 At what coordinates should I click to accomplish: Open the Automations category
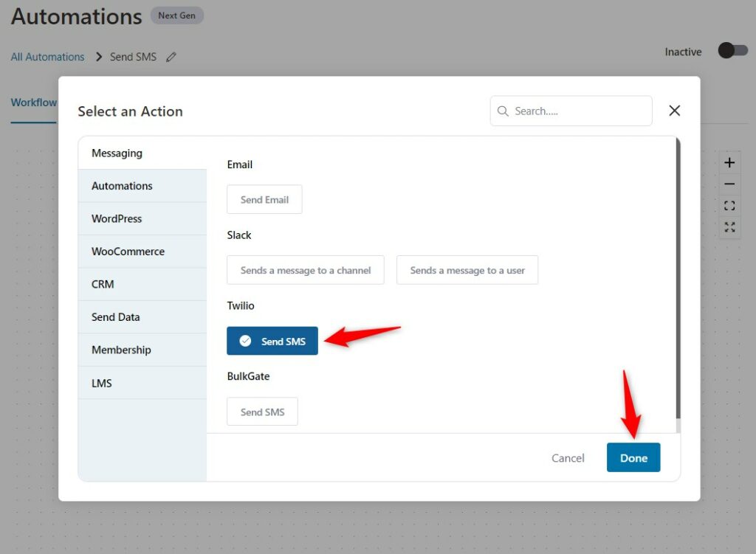tap(142, 186)
